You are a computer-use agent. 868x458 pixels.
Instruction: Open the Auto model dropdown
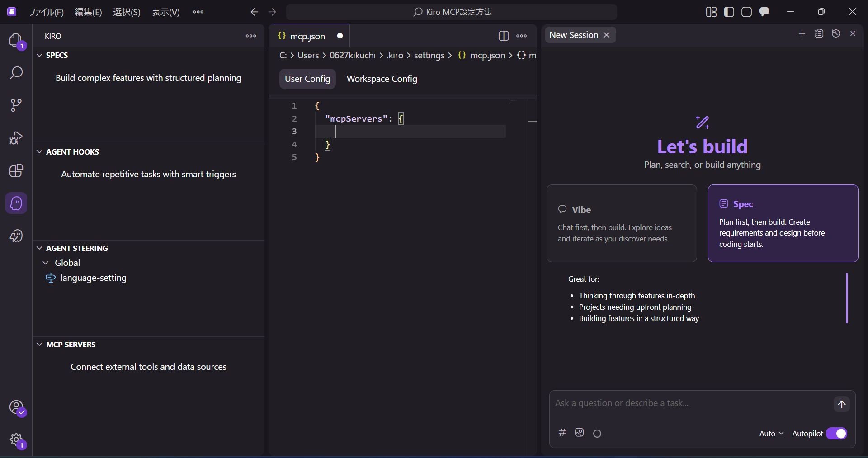coord(771,434)
